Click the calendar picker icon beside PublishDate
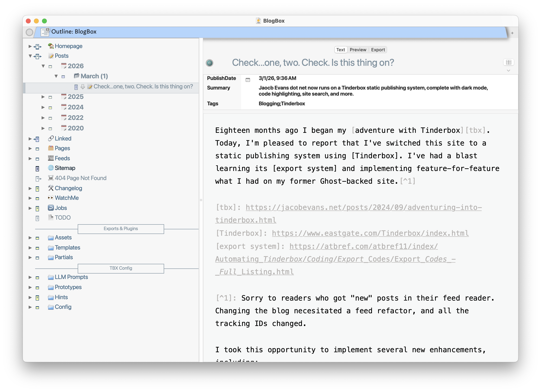Viewport: 541px width, 392px height. (248, 80)
